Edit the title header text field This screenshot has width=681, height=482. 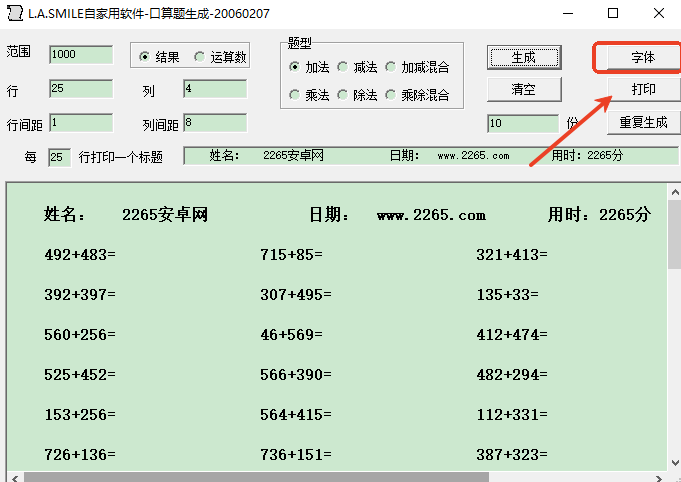click(x=430, y=156)
